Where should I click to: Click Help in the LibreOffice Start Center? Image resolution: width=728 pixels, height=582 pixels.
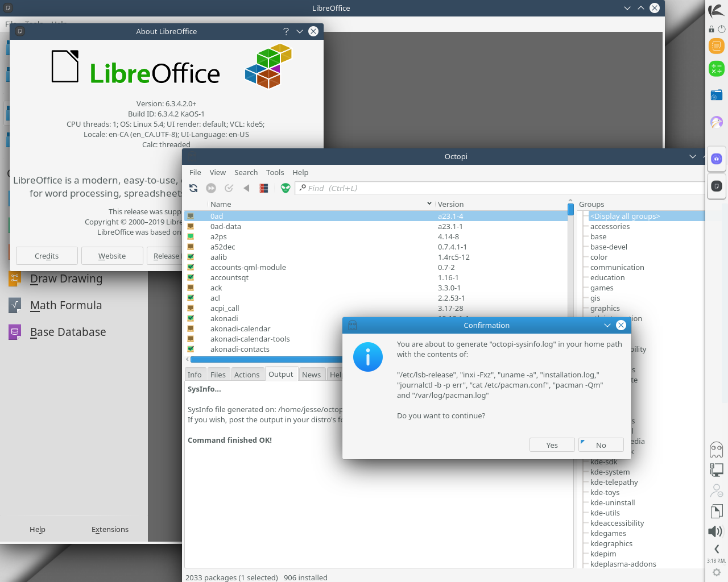pyautogui.click(x=38, y=529)
